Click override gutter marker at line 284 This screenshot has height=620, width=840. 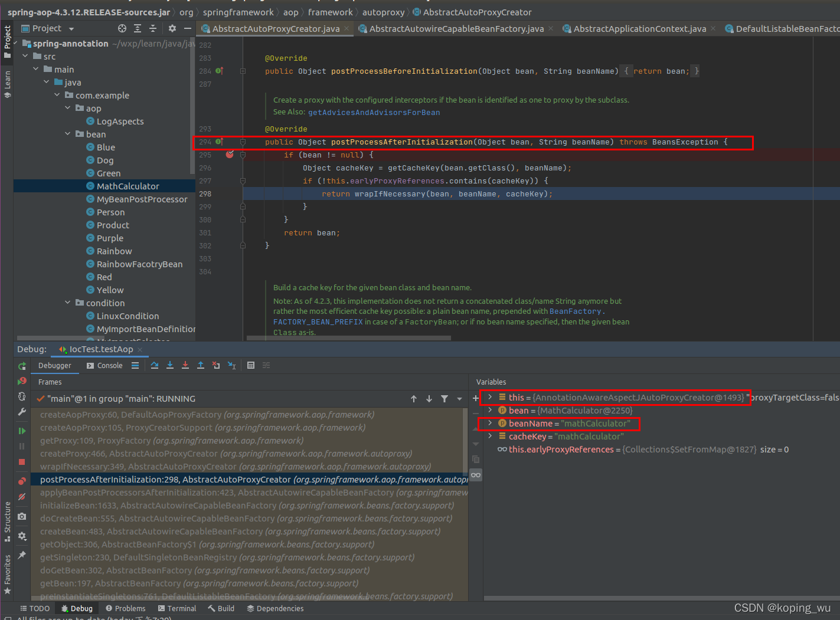(x=219, y=71)
